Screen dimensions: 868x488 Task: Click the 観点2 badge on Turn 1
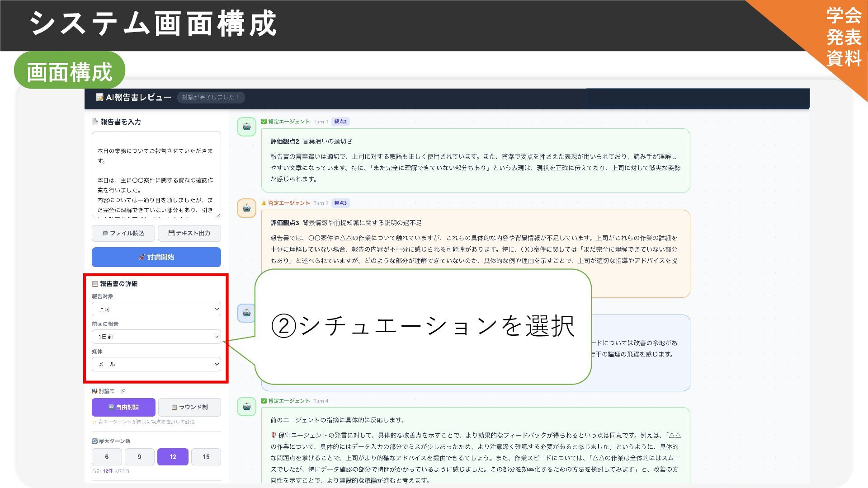tap(340, 122)
